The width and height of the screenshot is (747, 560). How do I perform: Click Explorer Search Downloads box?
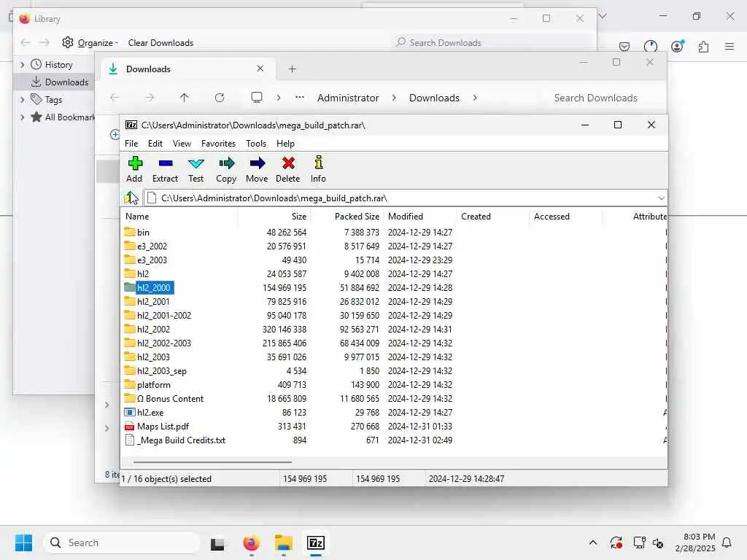pyautogui.click(x=602, y=98)
